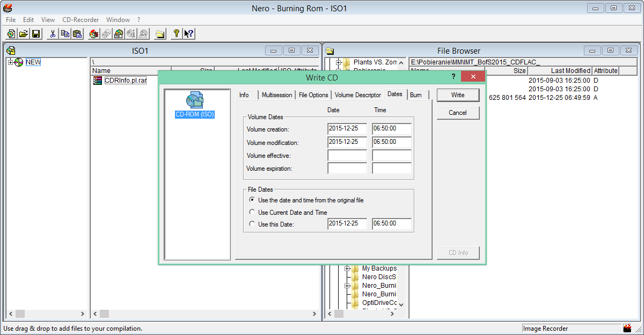The width and height of the screenshot is (644, 335).
Task: Click the 'Use this Date' date field
Action: coord(347,224)
